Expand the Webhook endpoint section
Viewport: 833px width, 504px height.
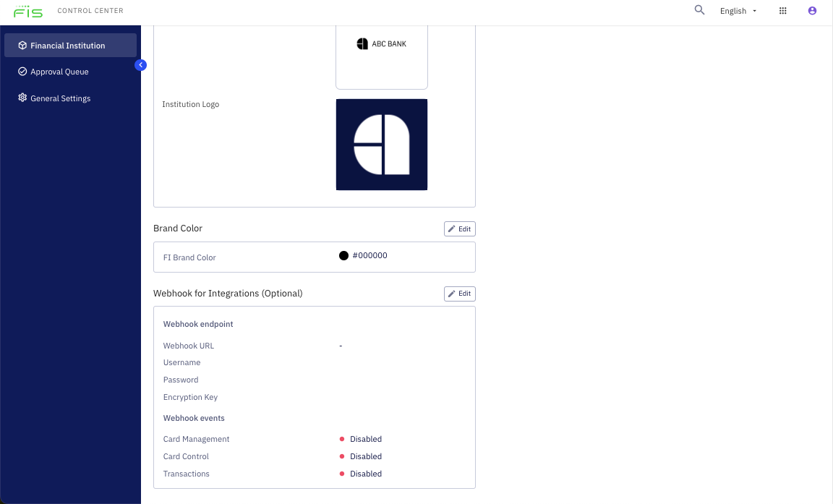(x=198, y=324)
